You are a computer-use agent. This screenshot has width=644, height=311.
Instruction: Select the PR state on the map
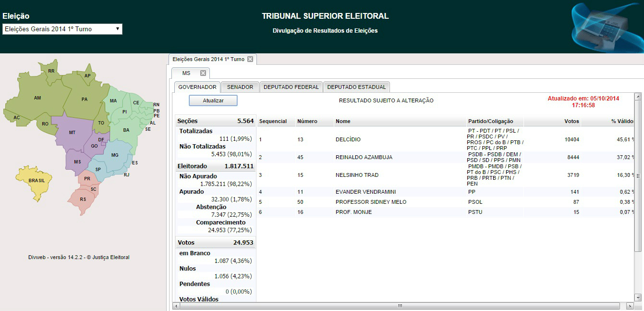pos(87,178)
